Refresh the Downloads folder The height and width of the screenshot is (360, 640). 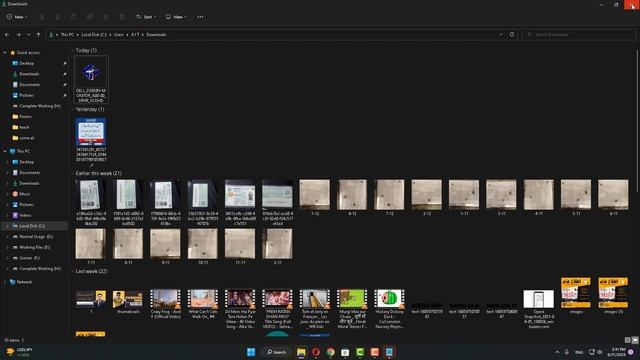click(512, 35)
